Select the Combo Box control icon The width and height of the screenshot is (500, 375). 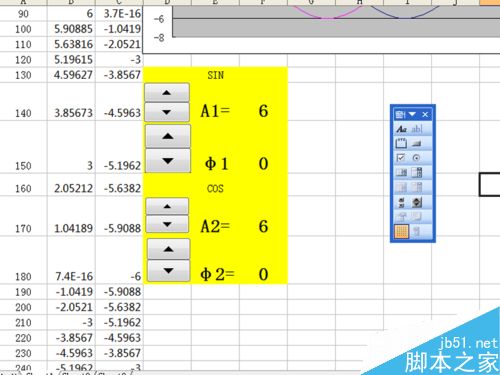417,173
